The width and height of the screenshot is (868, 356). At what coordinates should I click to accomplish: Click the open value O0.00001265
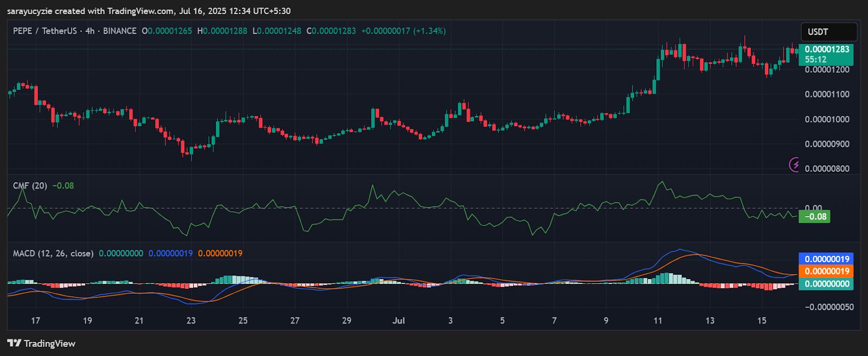[x=167, y=31]
